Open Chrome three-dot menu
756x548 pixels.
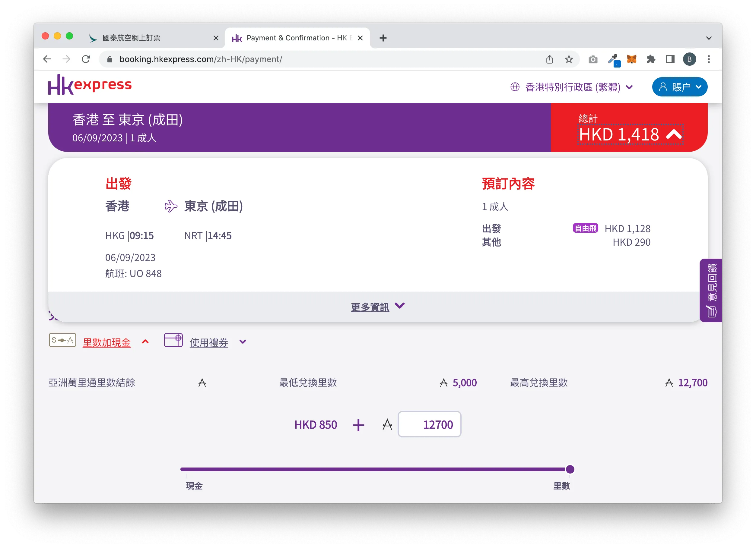coord(709,59)
